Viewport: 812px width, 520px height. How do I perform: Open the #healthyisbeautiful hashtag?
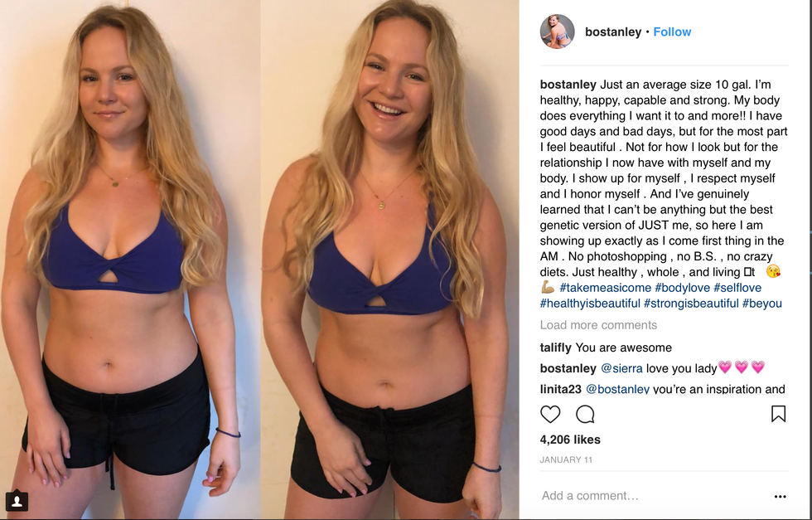click(x=590, y=304)
